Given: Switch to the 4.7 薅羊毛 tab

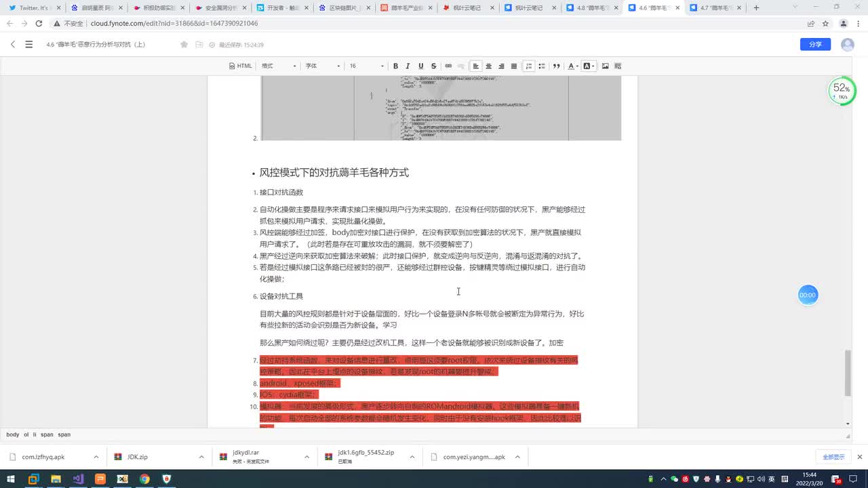Looking at the screenshot, I should point(714,8).
